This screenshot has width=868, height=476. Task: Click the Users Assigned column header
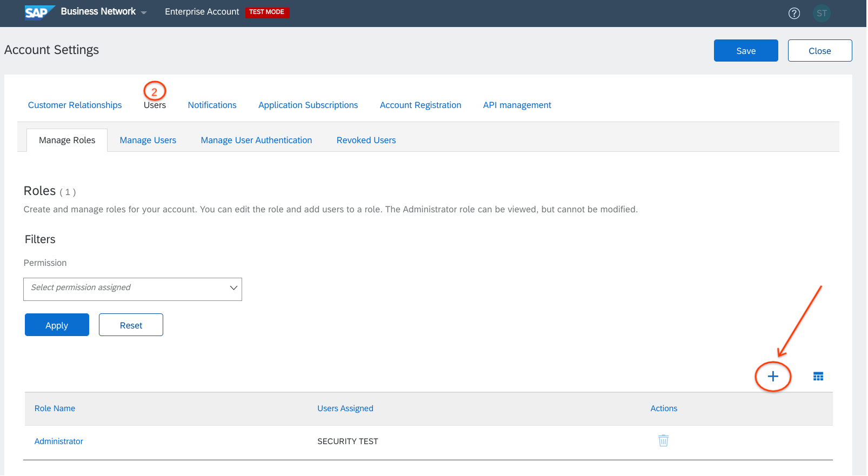point(346,409)
